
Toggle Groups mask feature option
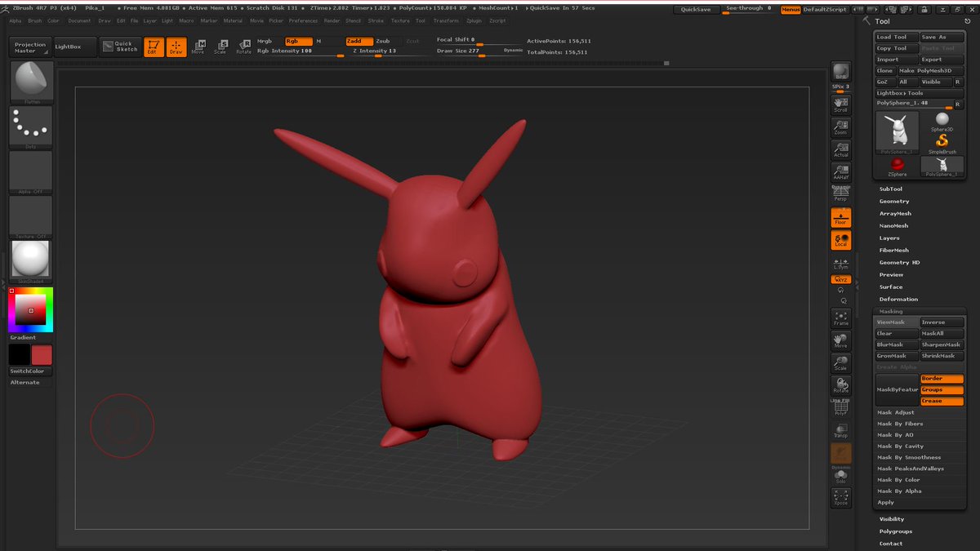pyautogui.click(x=942, y=390)
